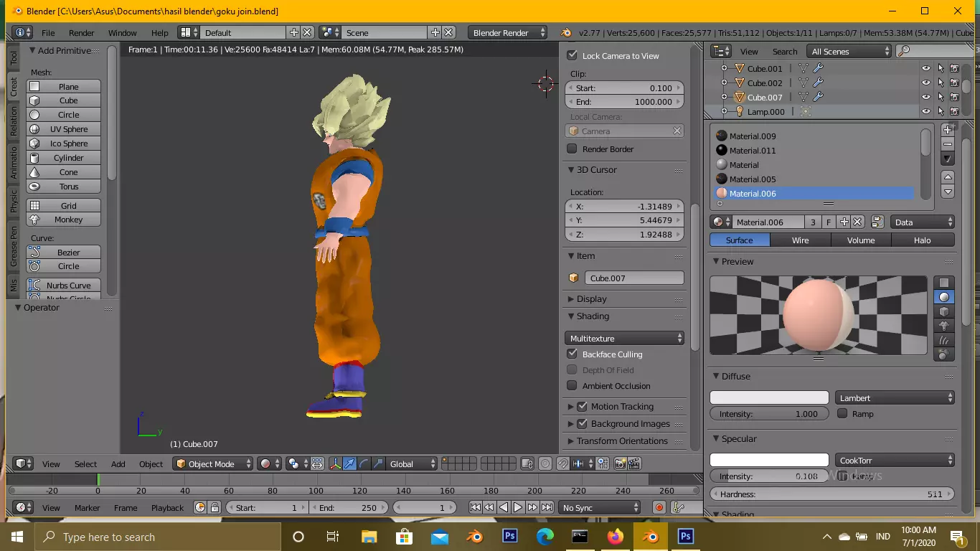Expand the Display panel
The width and height of the screenshot is (980, 551).
coord(592,298)
